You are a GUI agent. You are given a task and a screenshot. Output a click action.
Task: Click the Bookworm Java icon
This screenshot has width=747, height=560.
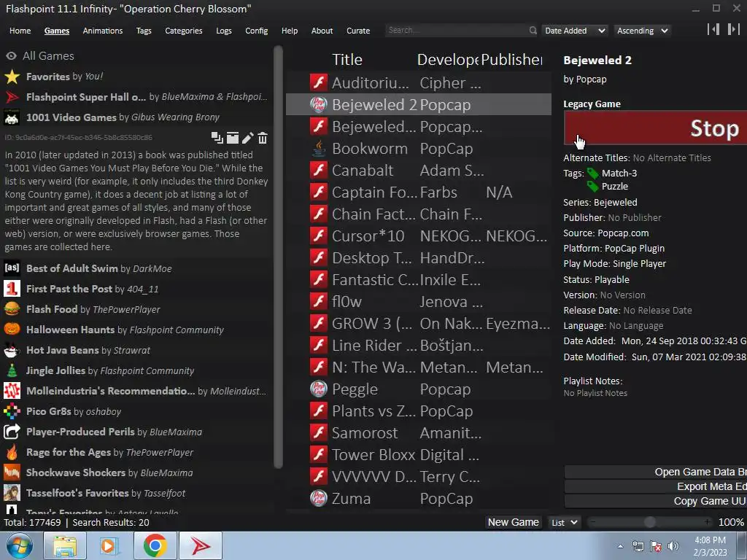pos(319,148)
